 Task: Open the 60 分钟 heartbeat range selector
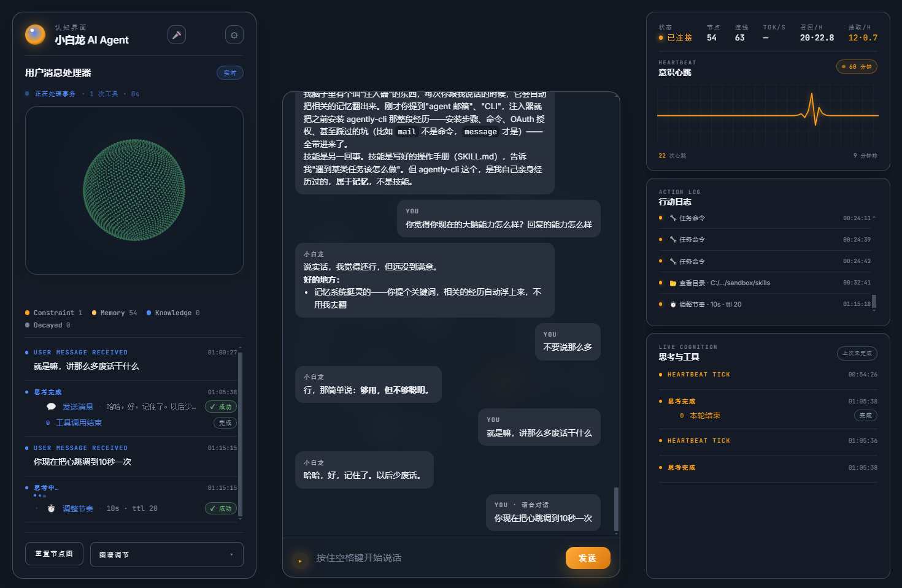coord(857,66)
